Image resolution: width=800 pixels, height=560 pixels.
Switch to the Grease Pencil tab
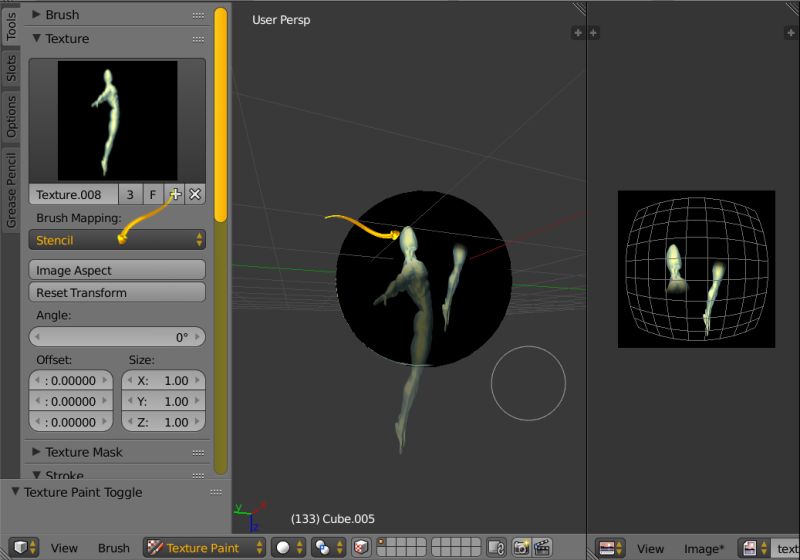11,190
